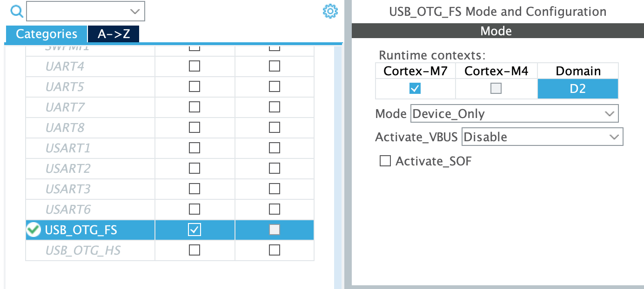Check USART1's second column checkbox

[x=274, y=147]
